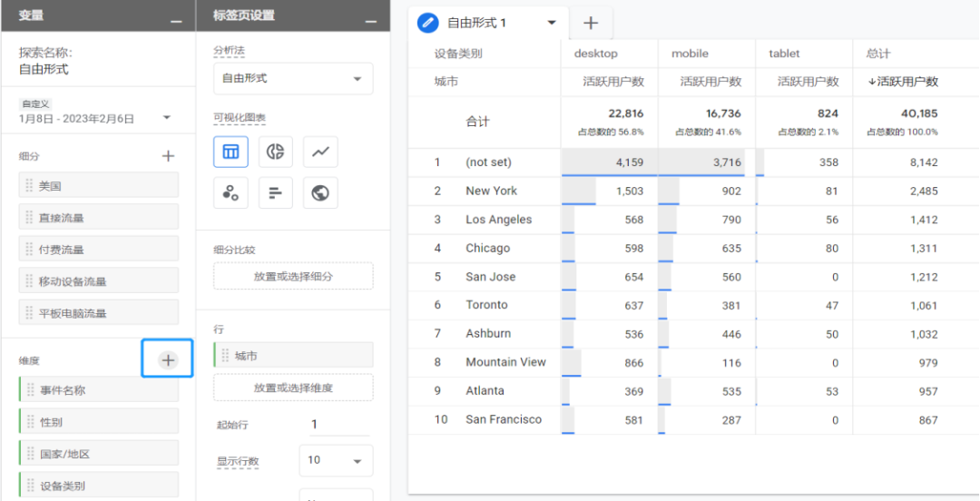The height and width of the screenshot is (501, 980).
Task: Click the pencil icon on 自由形式 1 tab
Action: tap(427, 23)
